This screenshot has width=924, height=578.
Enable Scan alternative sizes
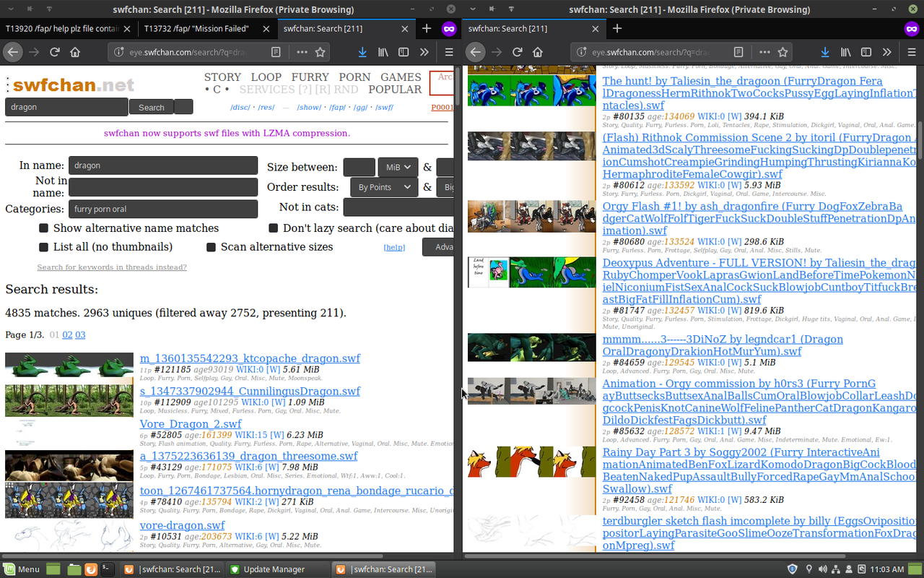(211, 246)
